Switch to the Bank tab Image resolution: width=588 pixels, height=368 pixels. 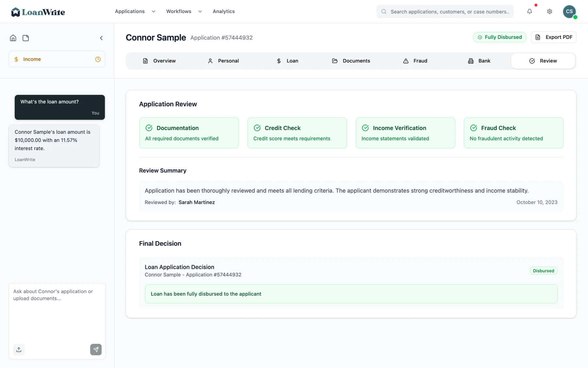[479, 61]
